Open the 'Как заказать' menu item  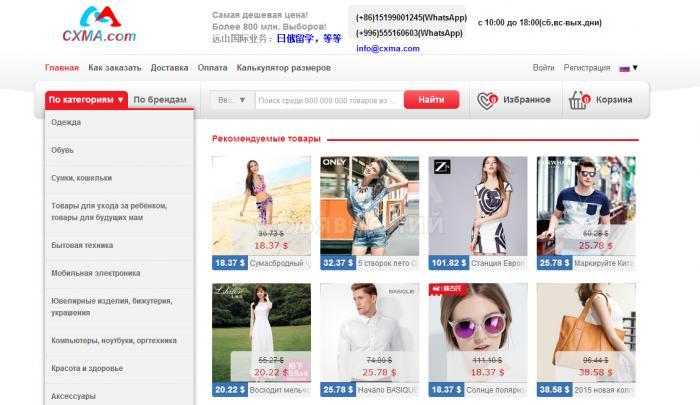[115, 68]
